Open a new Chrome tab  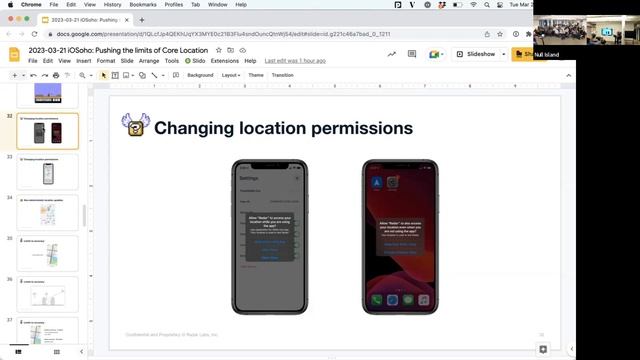click(142, 20)
